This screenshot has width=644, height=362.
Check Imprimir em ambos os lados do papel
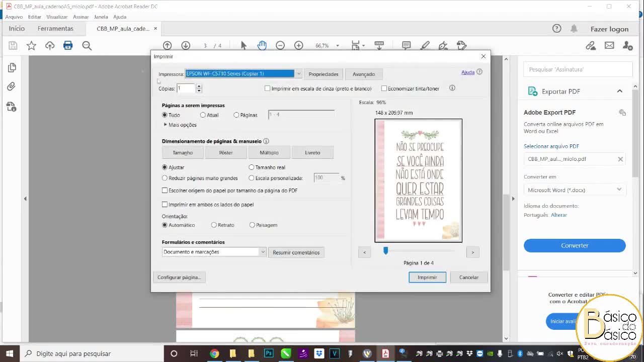(x=165, y=205)
